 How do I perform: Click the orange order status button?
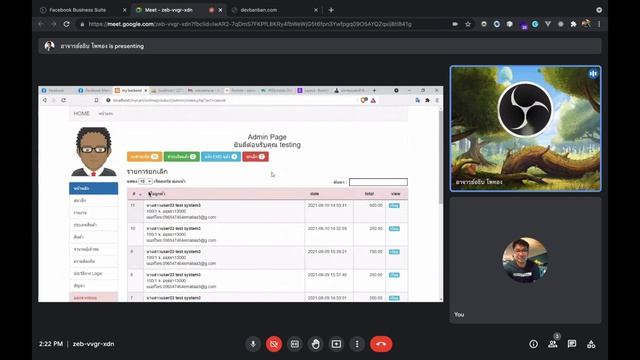point(144,157)
